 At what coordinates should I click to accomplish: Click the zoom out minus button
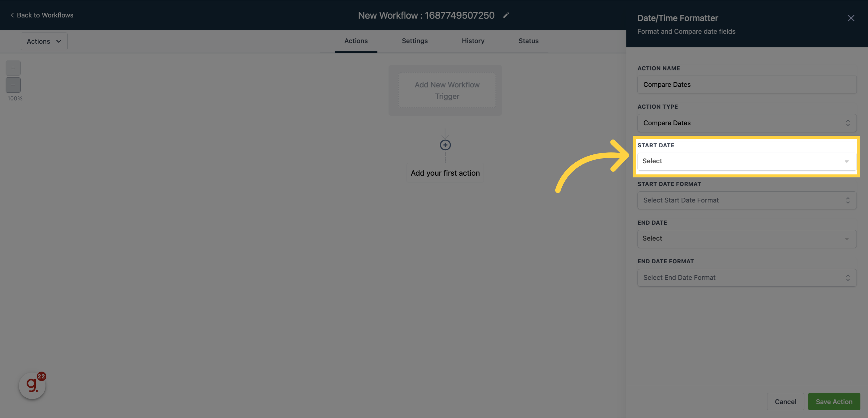[x=13, y=85]
